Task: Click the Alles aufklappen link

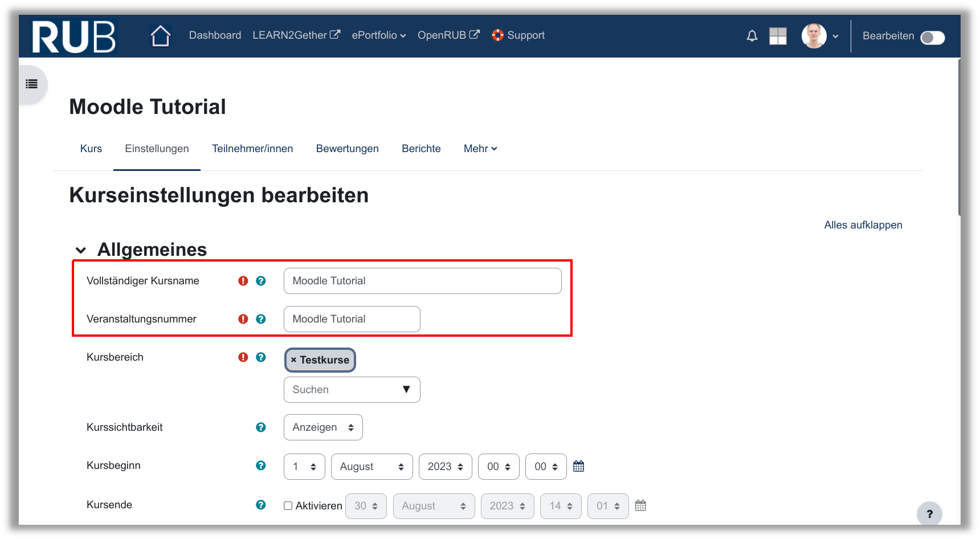Action: (863, 225)
